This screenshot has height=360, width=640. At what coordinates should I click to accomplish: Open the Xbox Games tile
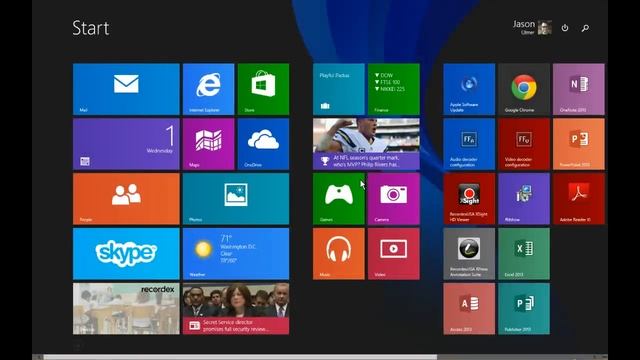pos(339,199)
